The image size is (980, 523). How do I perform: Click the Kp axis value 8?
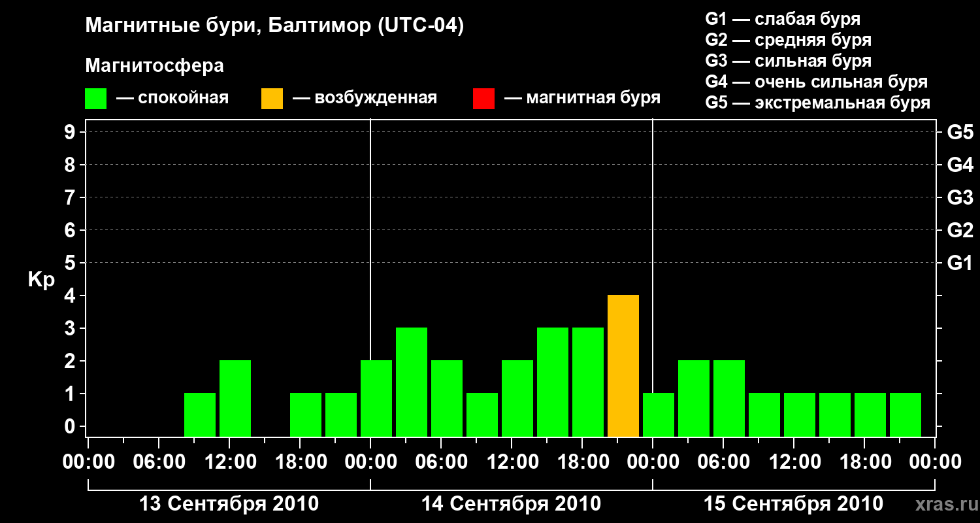pos(71,165)
